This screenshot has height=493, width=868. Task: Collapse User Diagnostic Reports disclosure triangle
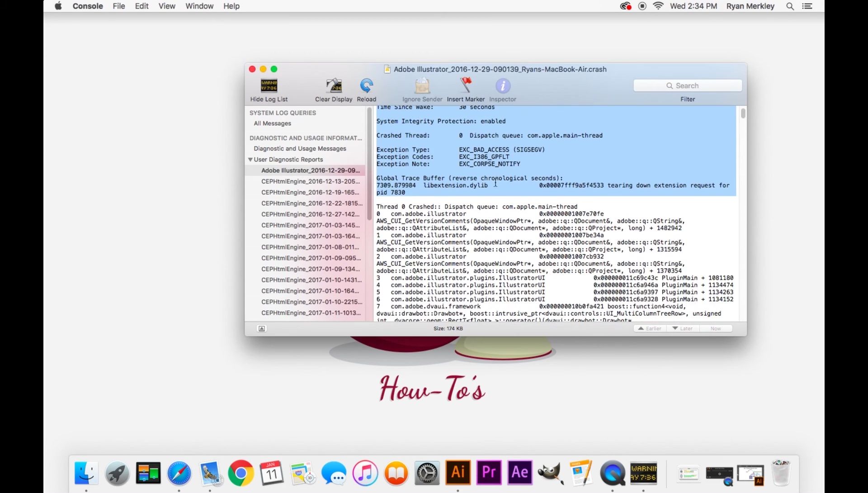pyautogui.click(x=250, y=160)
